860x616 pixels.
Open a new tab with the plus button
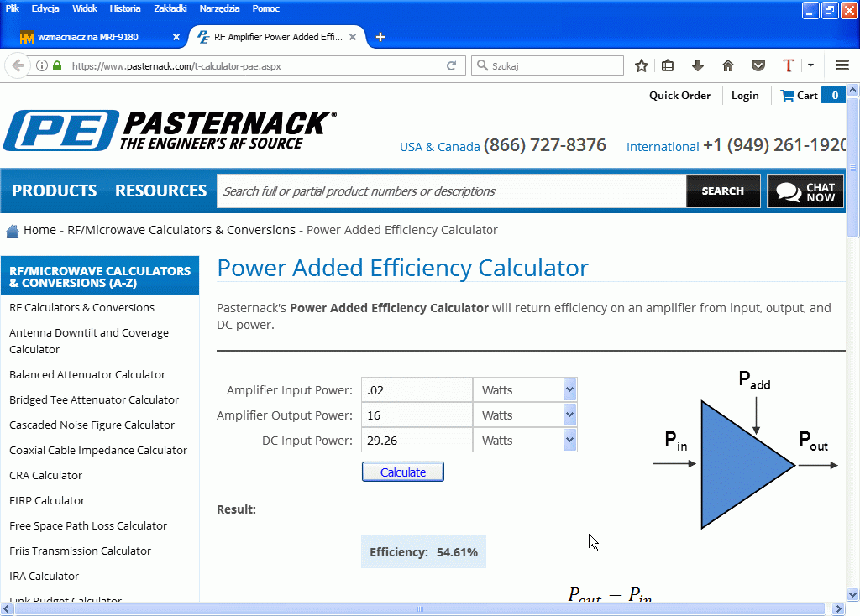coord(380,37)
